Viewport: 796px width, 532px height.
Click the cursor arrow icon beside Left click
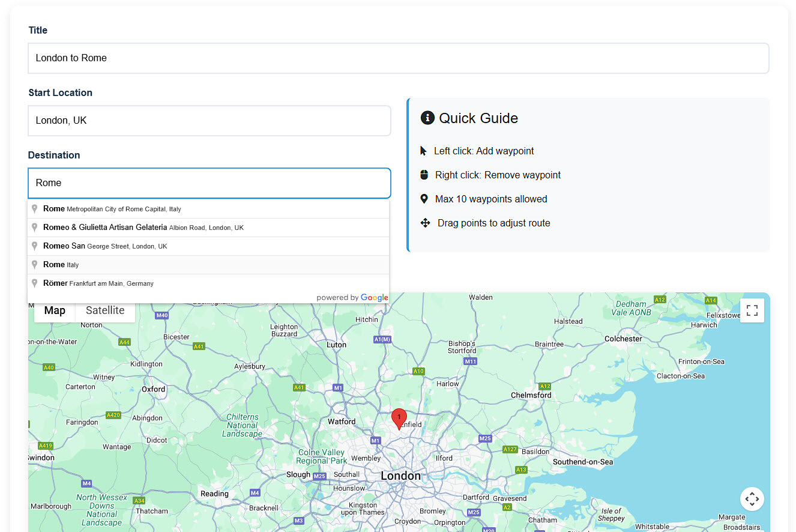click(424, 151)
